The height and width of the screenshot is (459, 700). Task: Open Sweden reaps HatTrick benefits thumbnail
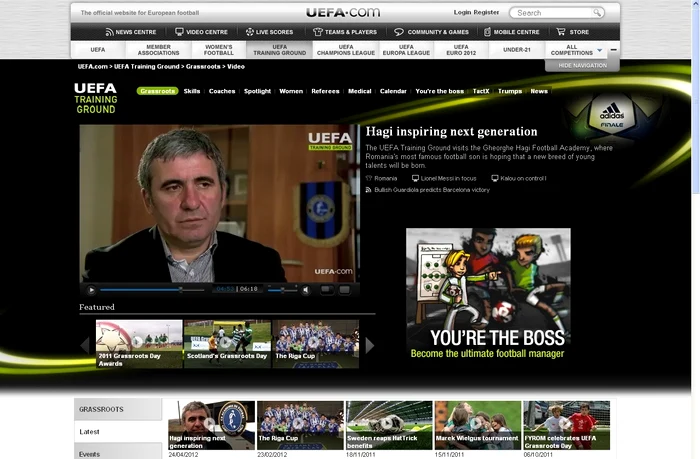tap(389, 425)
